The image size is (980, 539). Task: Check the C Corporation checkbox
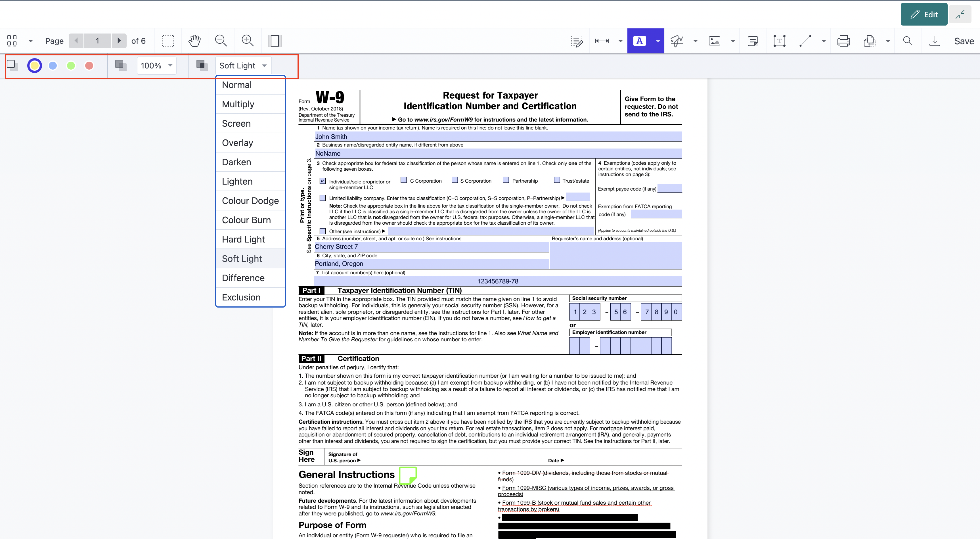coord(403,180)
